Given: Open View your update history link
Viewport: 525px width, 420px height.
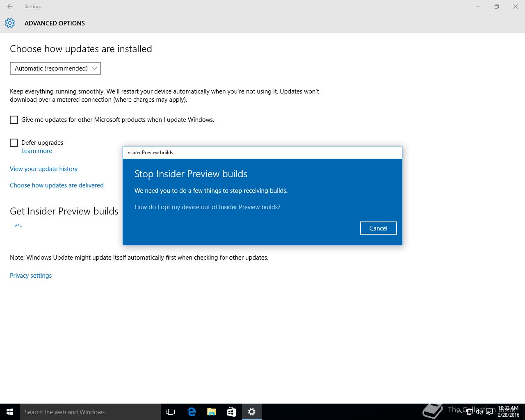Looking at the screenshot, I should [x=43, y=169].
